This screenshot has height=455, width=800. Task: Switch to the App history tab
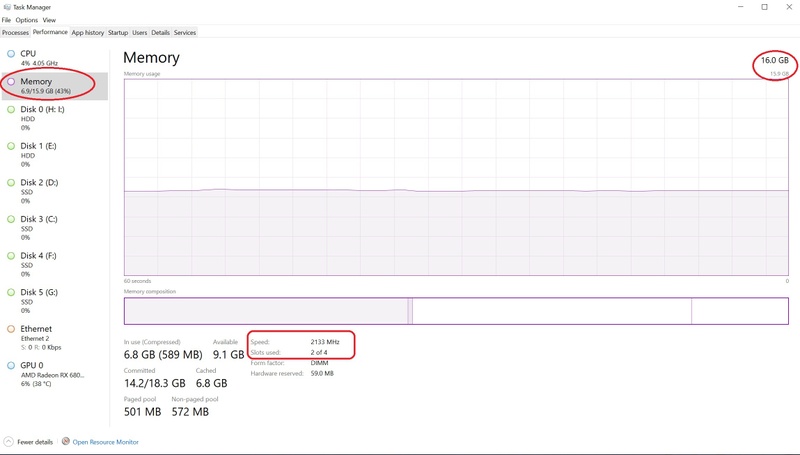tap(88, 33)
